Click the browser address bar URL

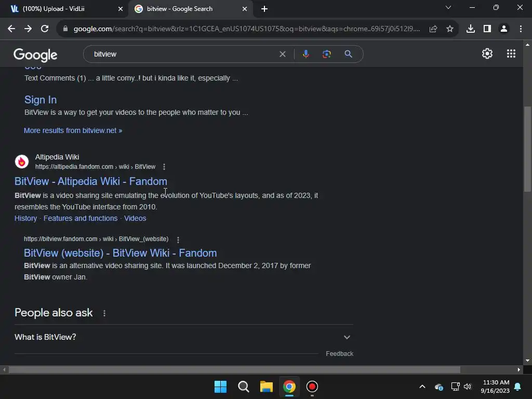pos(247,29)
